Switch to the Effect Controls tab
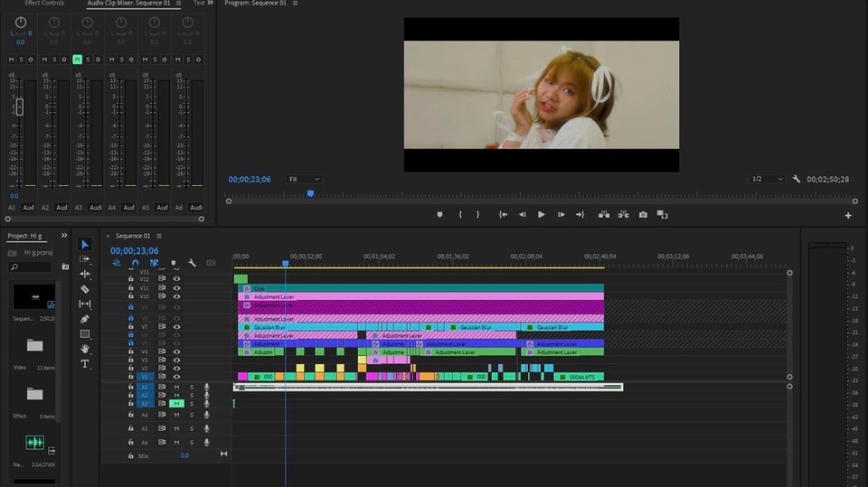Screen dimensions: 868x487 point(44,4)
